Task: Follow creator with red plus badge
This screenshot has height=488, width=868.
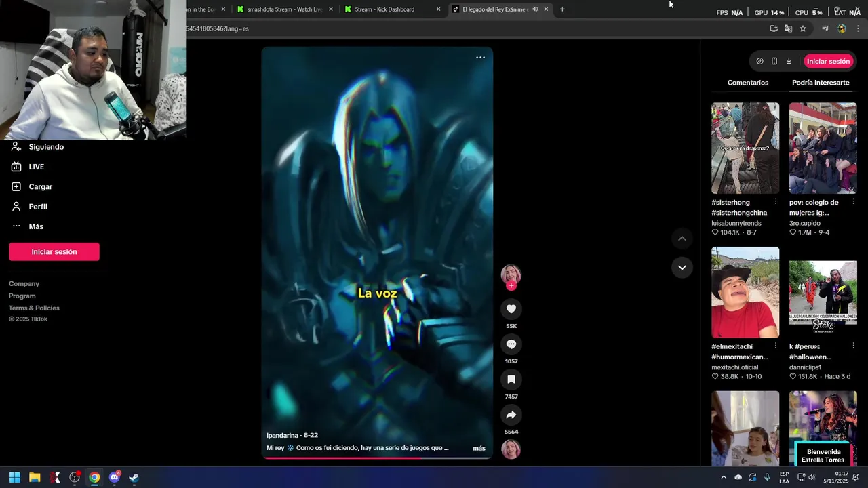Action: tap(511, 286)
